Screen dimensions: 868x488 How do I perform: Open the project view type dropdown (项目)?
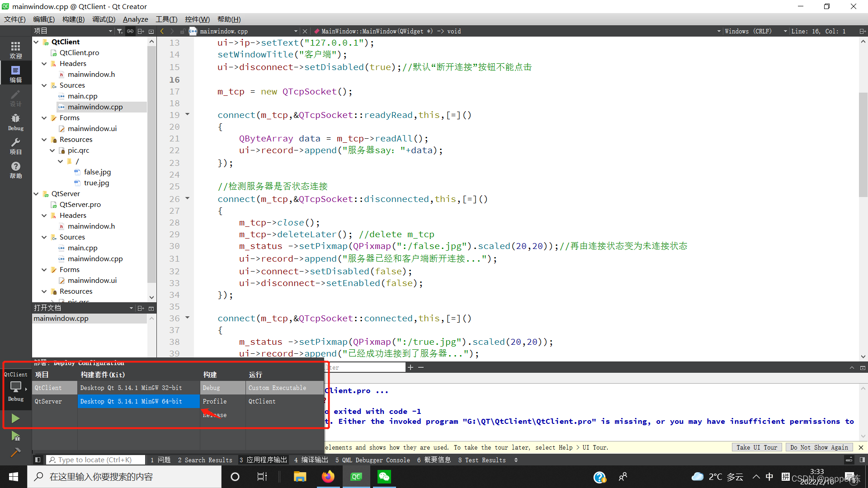(x=73, y=31)
